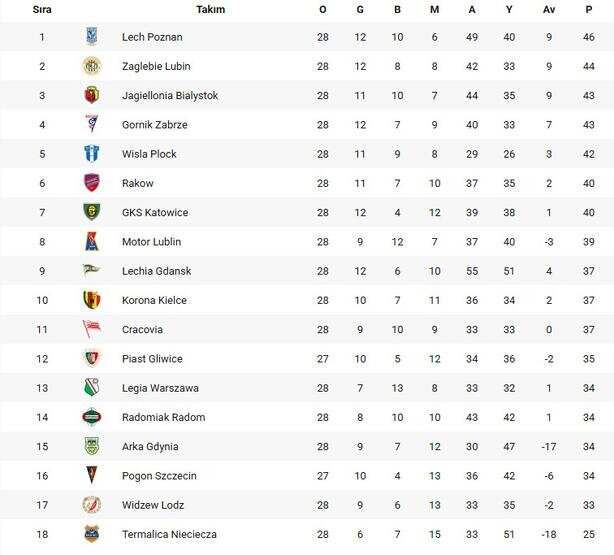Image resolution: width=614 pixels, height=555 pixels.
Task: Click the Termalica Nieciecza team name
Action: point(169,535)
